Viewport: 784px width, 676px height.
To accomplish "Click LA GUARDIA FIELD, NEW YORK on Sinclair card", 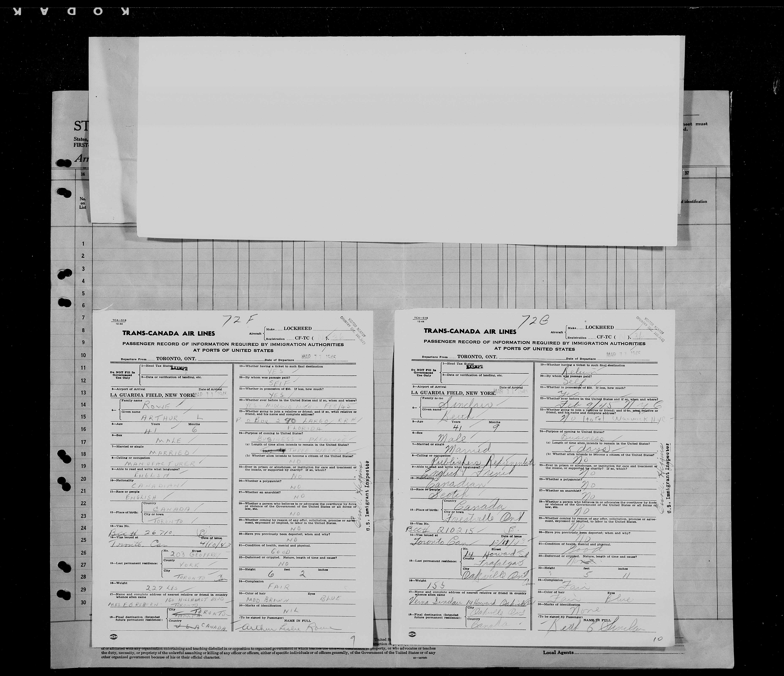I will tap(453, 393).
